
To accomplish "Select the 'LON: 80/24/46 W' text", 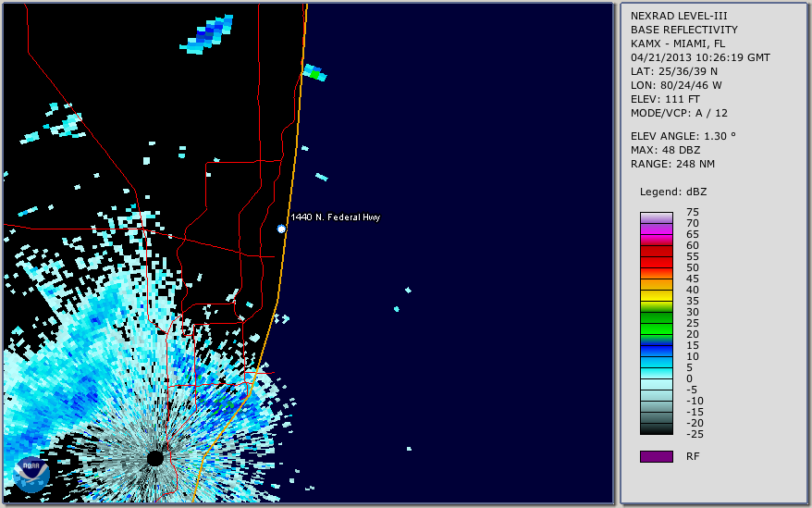I will (x=676, y=85).
